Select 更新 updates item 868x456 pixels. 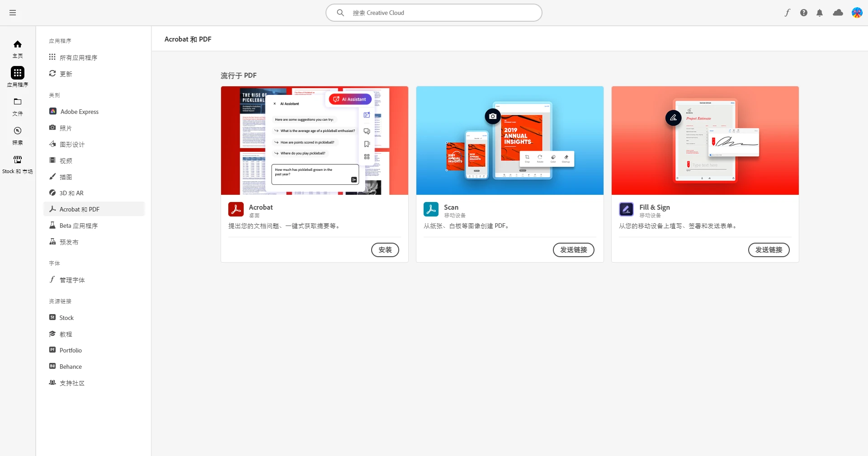pyautogui.click(x=94, y=74)
